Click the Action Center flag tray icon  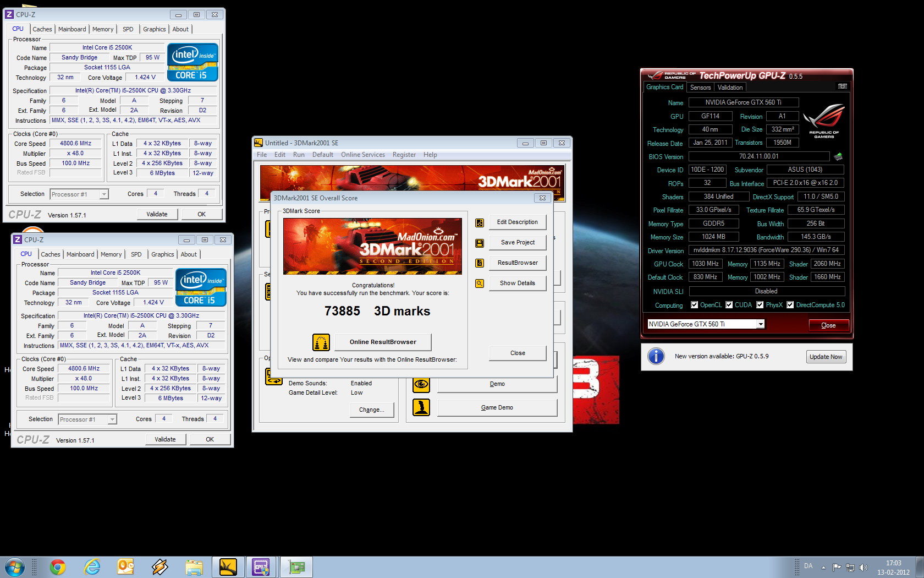click(x=837, y=567)
